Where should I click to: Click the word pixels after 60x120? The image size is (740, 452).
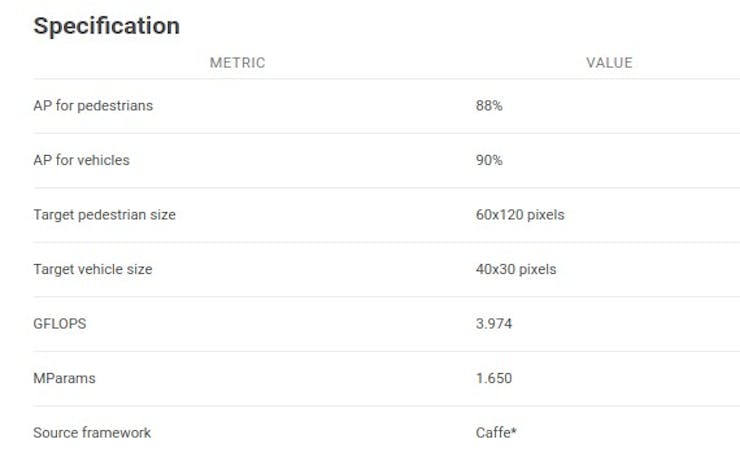tap(546, 215)
